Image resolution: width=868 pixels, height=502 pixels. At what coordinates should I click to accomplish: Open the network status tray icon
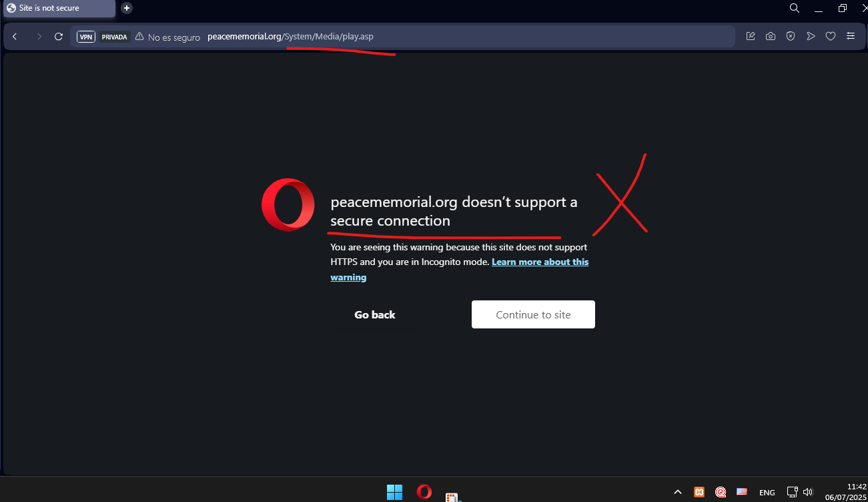[x=793, y=492]
